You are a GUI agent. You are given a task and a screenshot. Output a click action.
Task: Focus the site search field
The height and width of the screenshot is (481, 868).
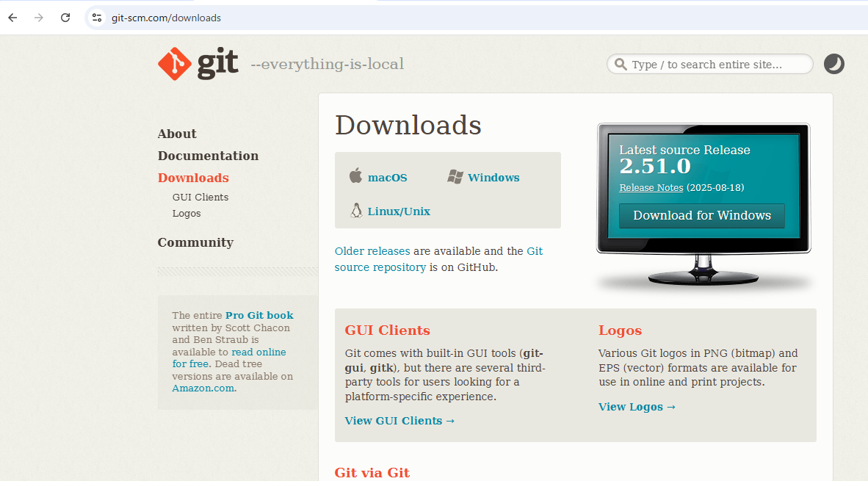click(709, 64)
